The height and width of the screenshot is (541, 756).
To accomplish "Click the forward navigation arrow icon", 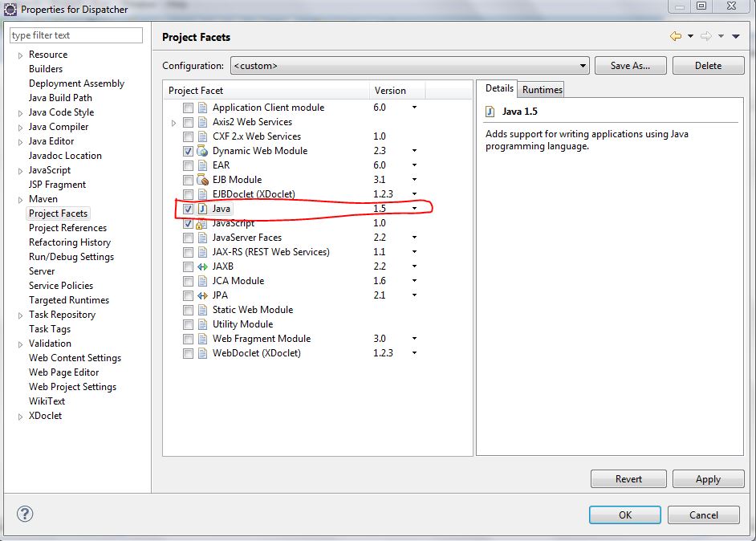I will click(706, 36).
